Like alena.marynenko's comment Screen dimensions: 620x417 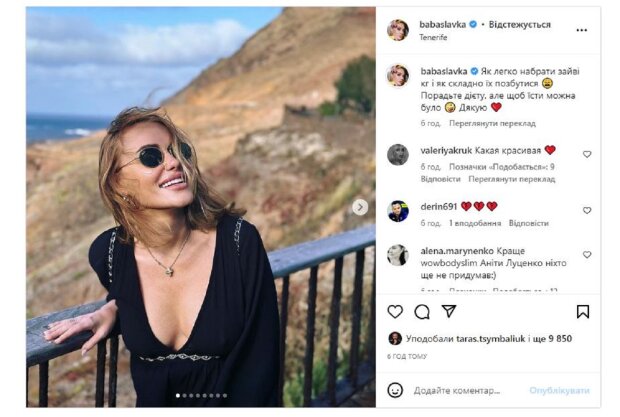click(x=587, y=254)
